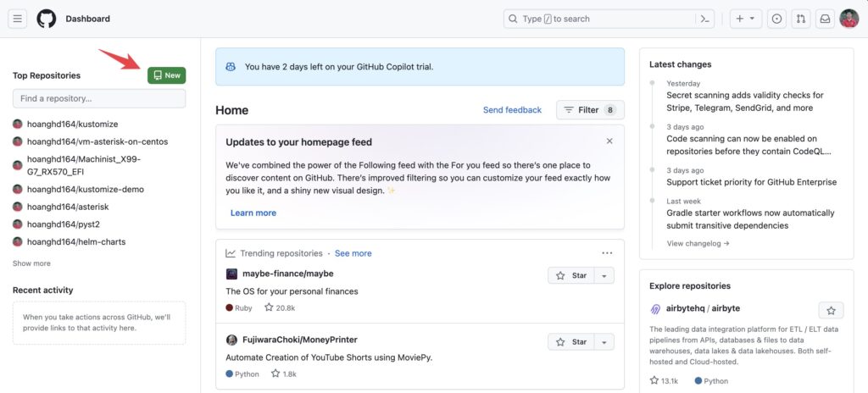Click the avatar beside hoanghd164/asterisk
Image resolution: width=868 pixels, height=393 pixels.
[x=18, y=207]
